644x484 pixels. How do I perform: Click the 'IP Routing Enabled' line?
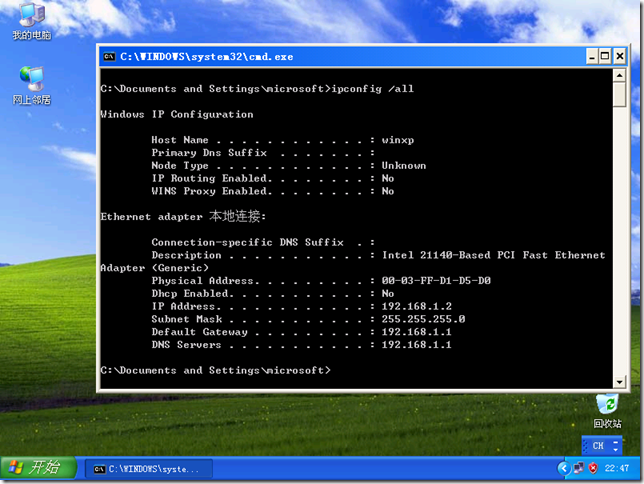click(273, 178)
